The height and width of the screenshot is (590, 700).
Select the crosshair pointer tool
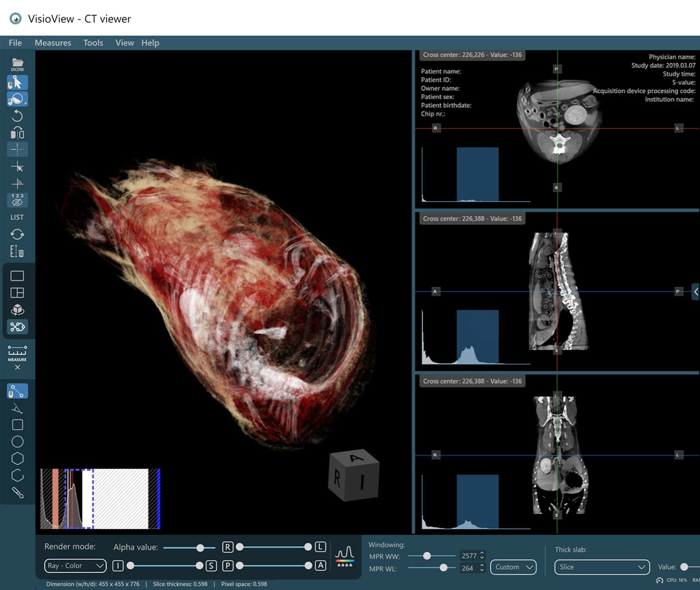tap(17, 167)
